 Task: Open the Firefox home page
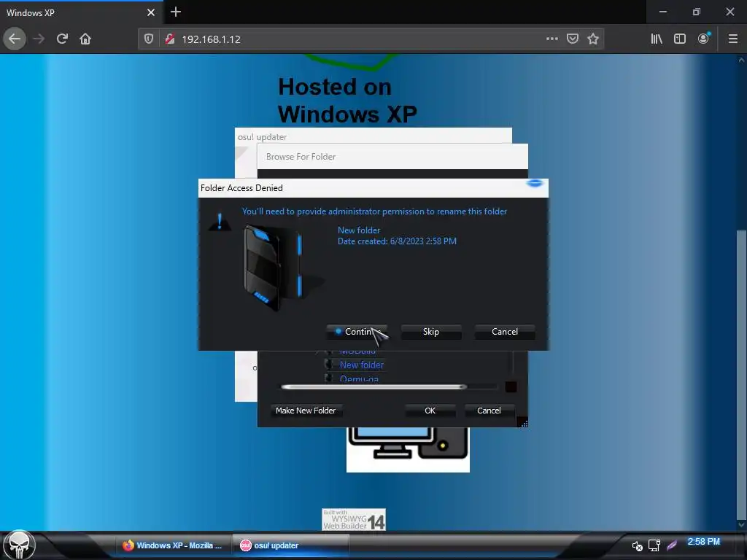pyautogui.click(x=85, y=39)
